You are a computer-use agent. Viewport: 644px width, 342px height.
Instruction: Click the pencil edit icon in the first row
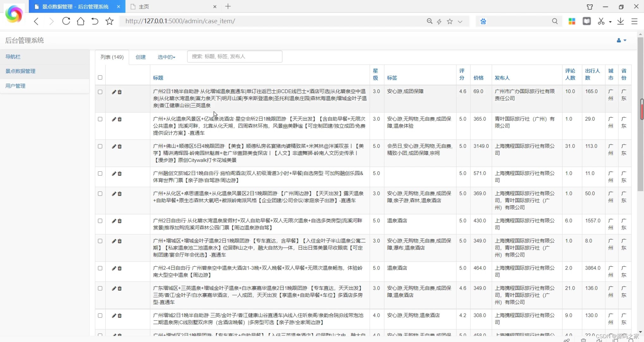pos(114,92)
